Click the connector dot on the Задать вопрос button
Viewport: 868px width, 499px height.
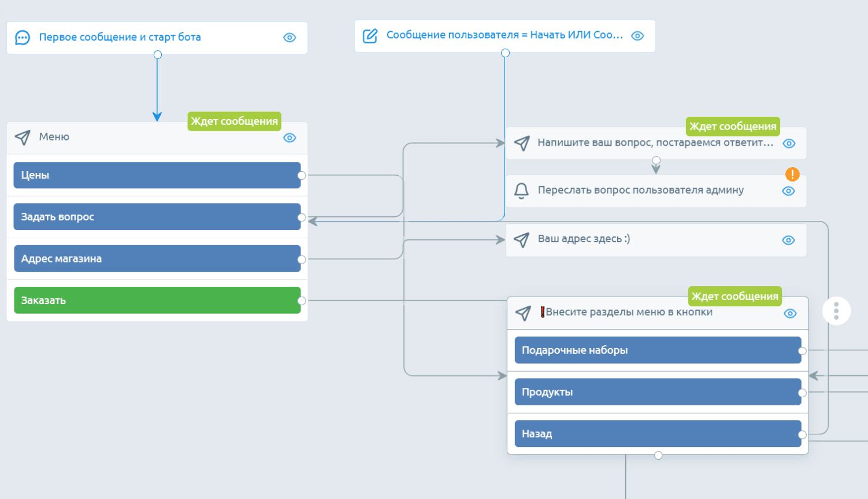coord(302,217)
